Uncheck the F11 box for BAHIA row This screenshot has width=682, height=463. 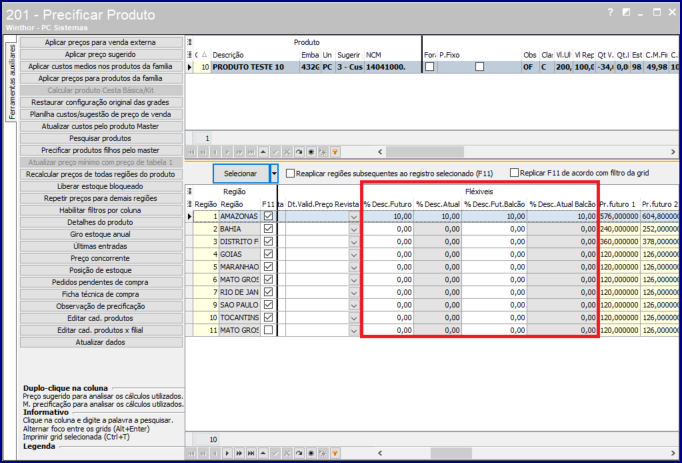click(268, 228)
